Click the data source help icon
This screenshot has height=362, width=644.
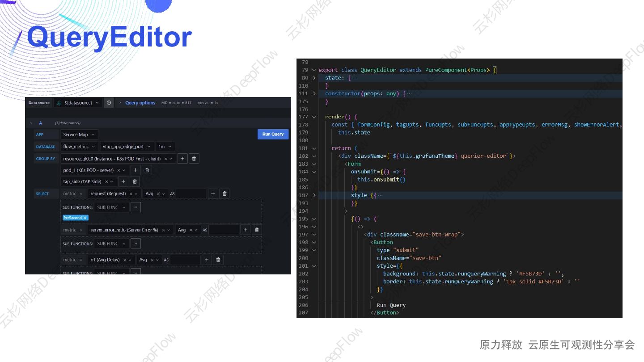click(109, 103)
